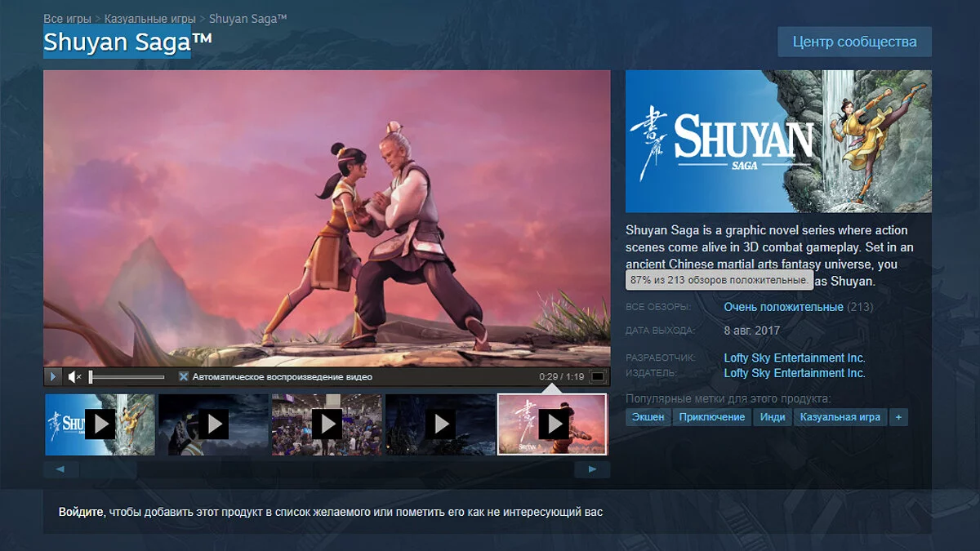
Task: Click the video time 0:29 / 1:19
Action: click(562, 377)
